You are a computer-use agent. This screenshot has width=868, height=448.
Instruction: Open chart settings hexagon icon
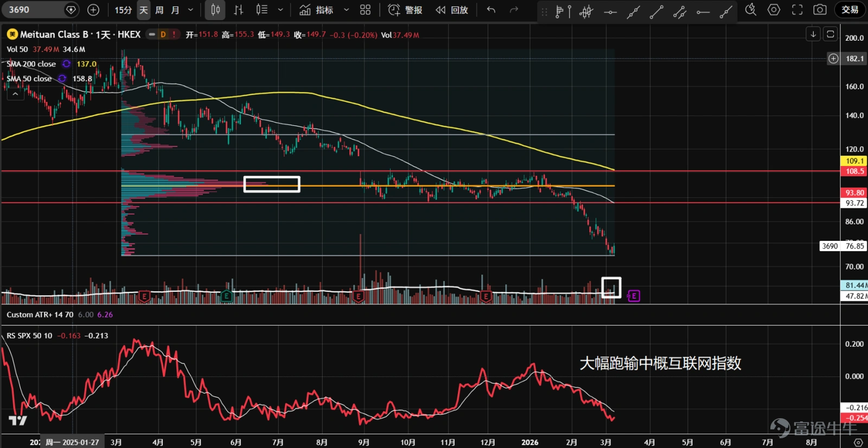click(x=774, y=10)
